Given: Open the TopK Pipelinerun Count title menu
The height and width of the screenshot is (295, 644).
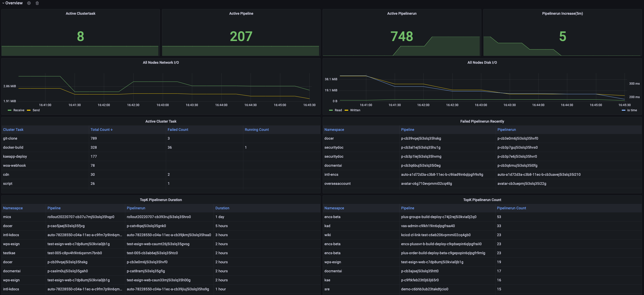Looking at the screenshot, I should (482, 200).
